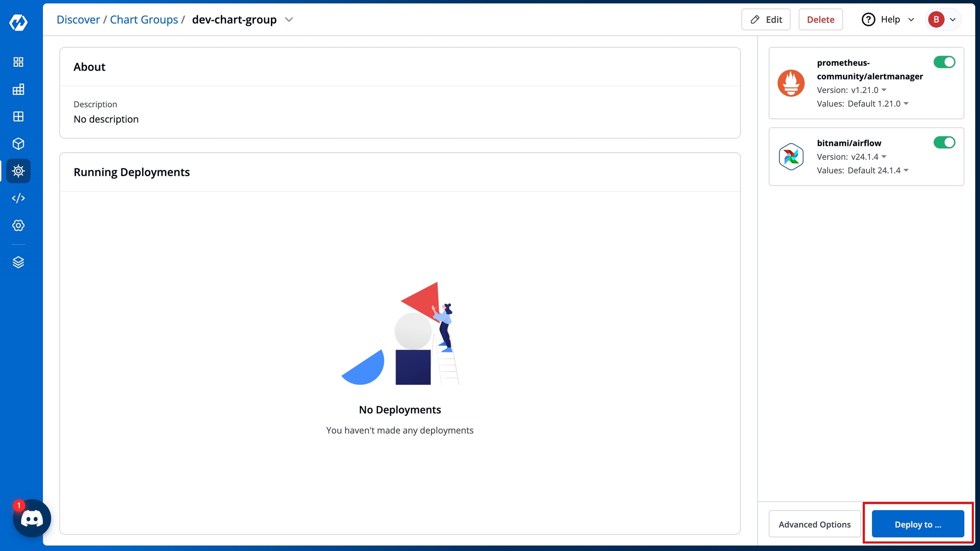Expand alertmanager Version v1.21.0 dropdown
This screenshot has width=980, height=551.
click(x=869, y=90)
